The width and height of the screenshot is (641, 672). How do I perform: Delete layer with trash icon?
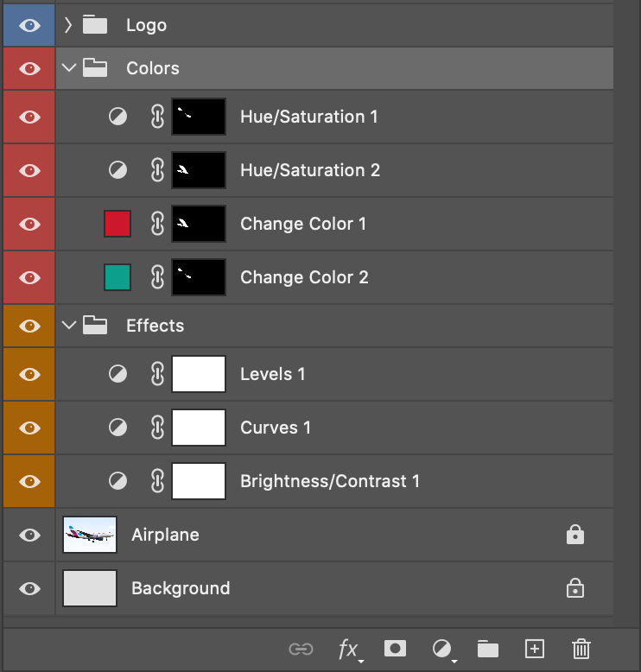(581, 649)
